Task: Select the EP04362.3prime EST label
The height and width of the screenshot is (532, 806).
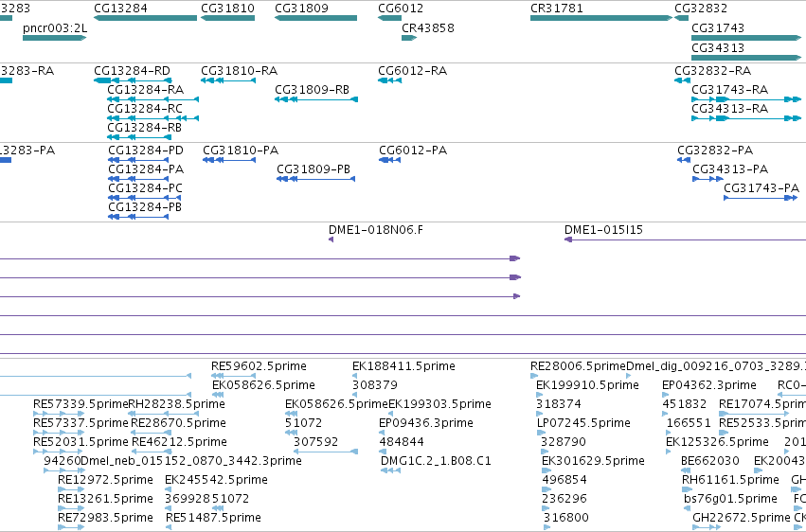Action: point(709,385)
